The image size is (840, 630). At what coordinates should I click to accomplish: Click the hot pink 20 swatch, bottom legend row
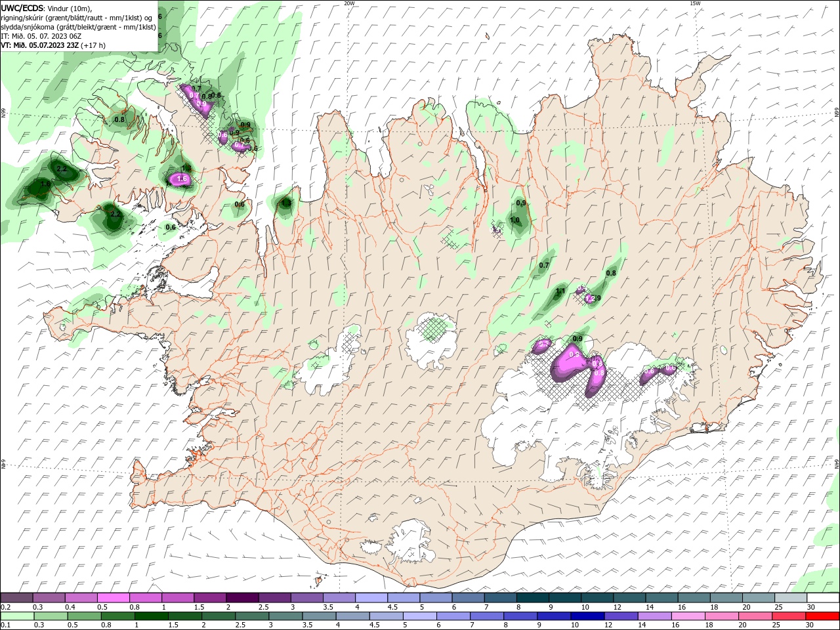tap(756, 616)
